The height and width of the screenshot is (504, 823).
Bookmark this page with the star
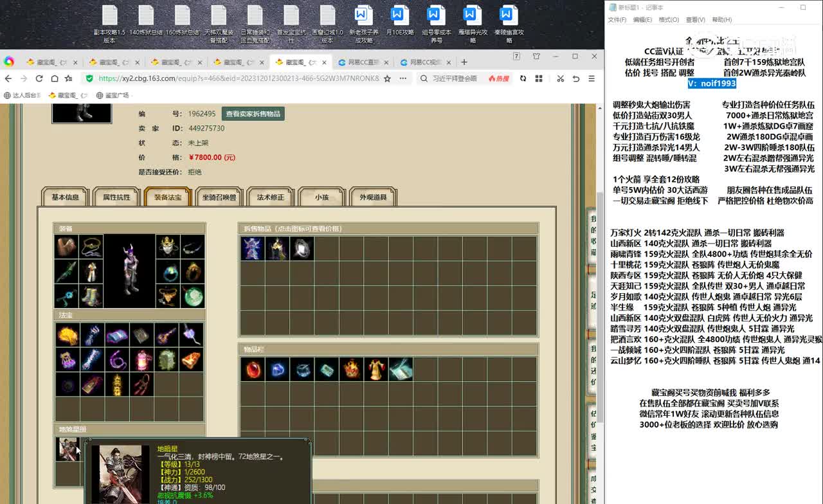tap(387, 78)
